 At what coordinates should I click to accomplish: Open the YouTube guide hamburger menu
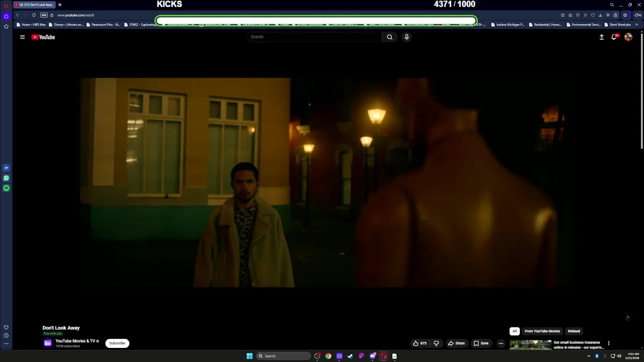tap(22, 37)
